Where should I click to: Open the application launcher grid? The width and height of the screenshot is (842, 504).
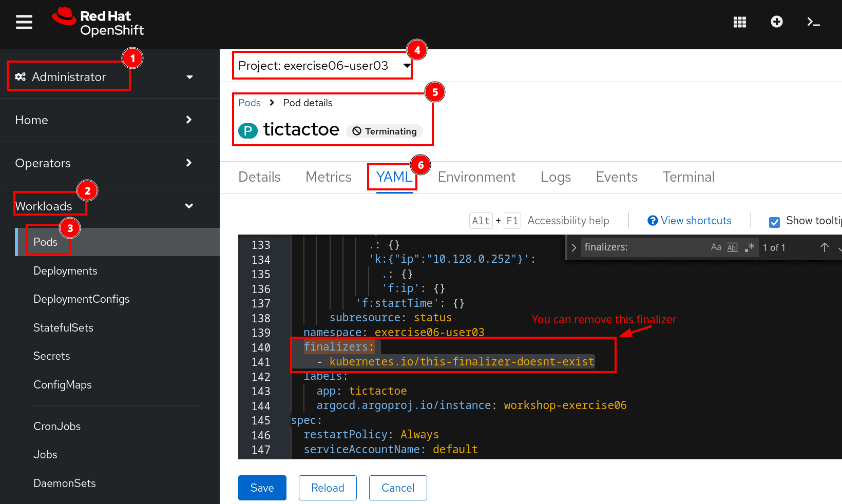click(739, 22)
